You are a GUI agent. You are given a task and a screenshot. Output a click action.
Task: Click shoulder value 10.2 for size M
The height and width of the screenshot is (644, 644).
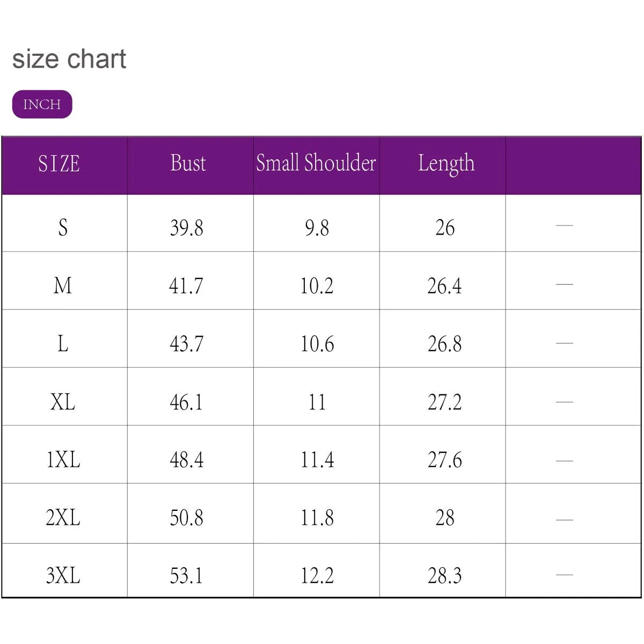coord(317,286)
